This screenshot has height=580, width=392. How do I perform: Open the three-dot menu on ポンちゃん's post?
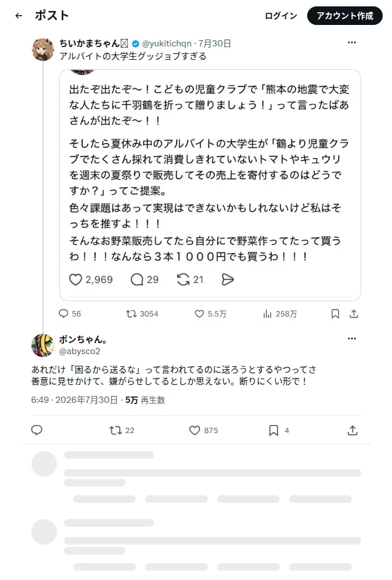click(352, 338)
